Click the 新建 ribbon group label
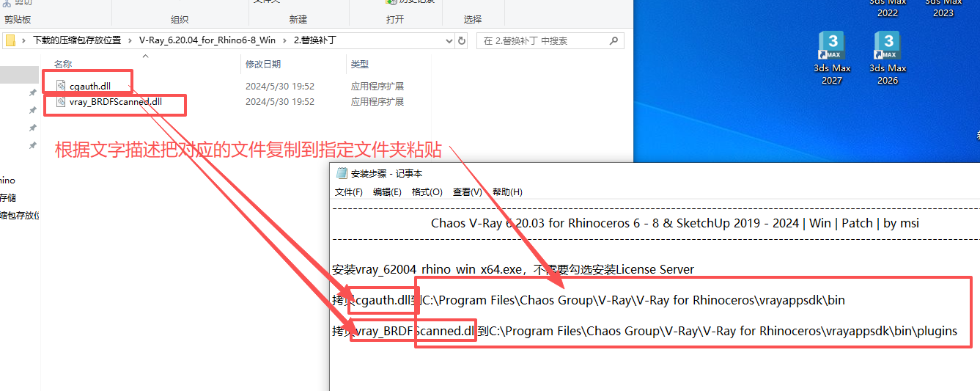Viewport: 980px width, 391px height. 298,20
